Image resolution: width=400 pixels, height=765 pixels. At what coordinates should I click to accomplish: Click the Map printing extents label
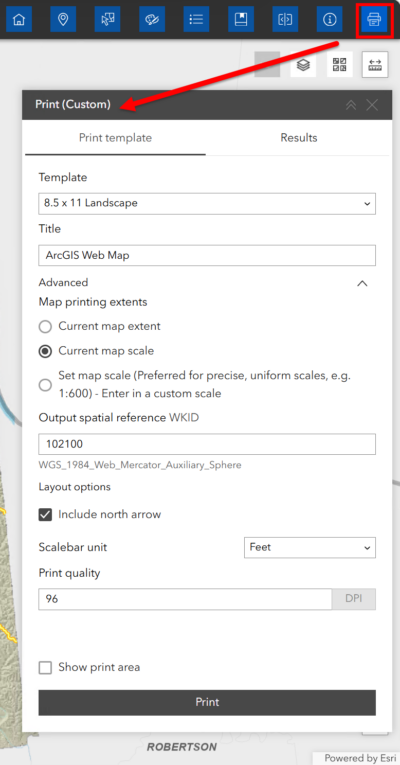point(93,302)
